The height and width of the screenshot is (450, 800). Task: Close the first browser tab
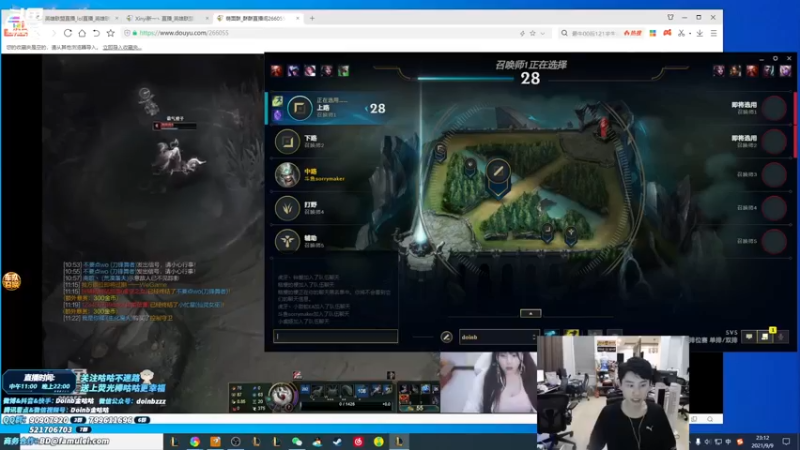click(x=116, y=18)
